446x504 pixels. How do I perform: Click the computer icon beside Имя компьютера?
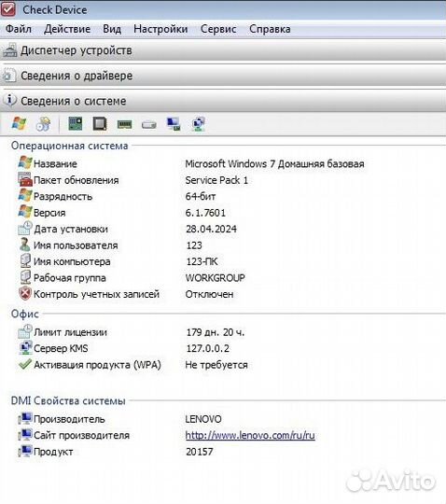point(25,260)
